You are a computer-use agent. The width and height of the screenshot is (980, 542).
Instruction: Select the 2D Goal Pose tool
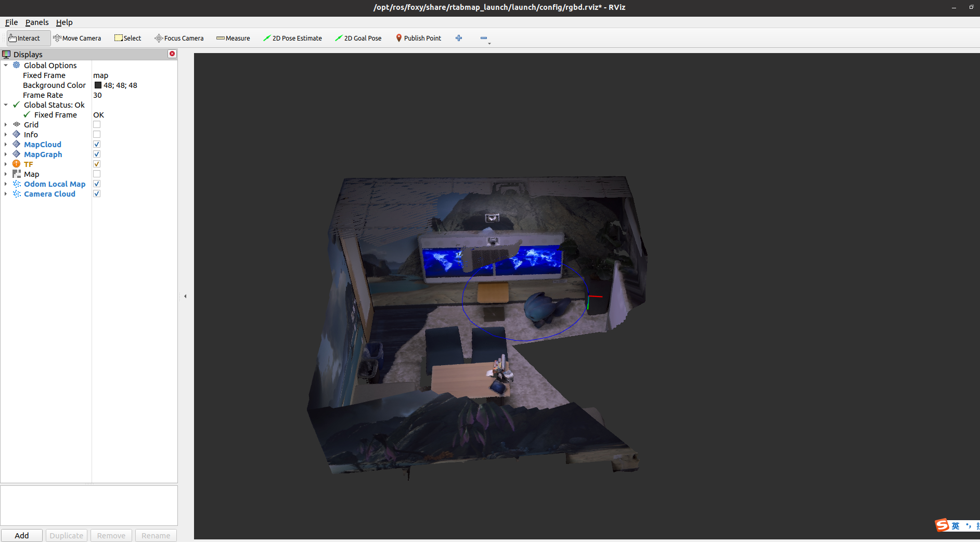pyautogui.click(x=358, y=37)
